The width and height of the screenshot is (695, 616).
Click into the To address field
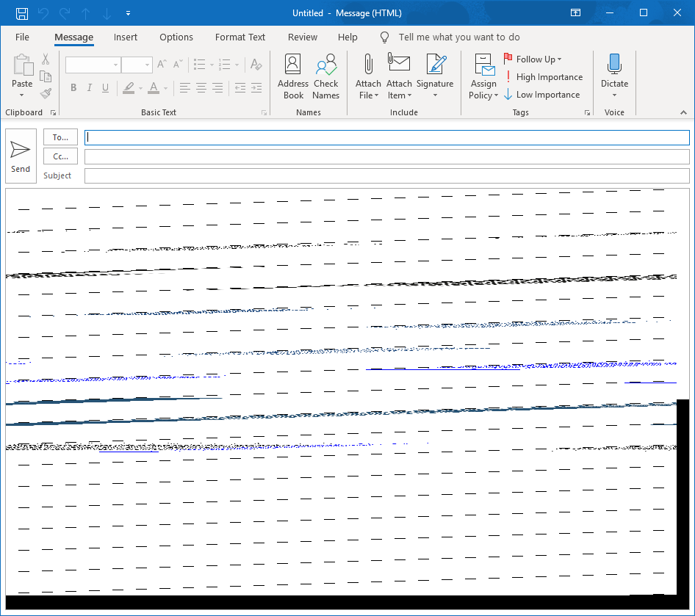(387, 137)
